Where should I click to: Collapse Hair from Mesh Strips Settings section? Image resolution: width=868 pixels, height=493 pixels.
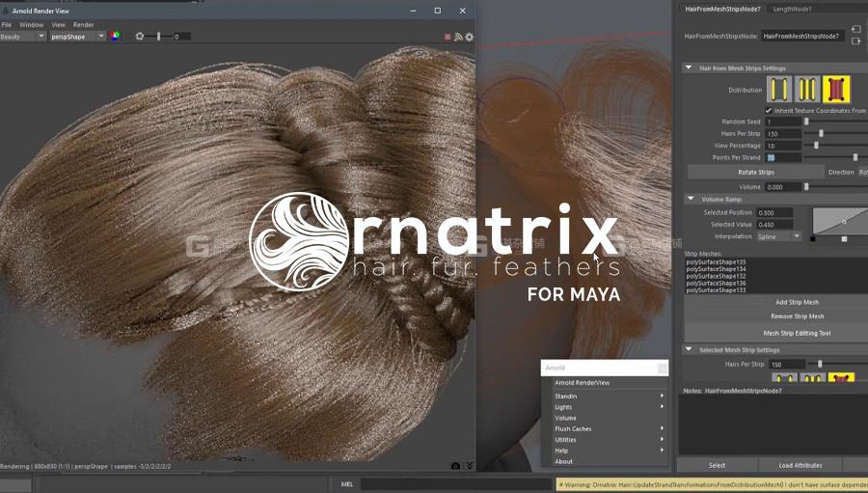point(689,68)
